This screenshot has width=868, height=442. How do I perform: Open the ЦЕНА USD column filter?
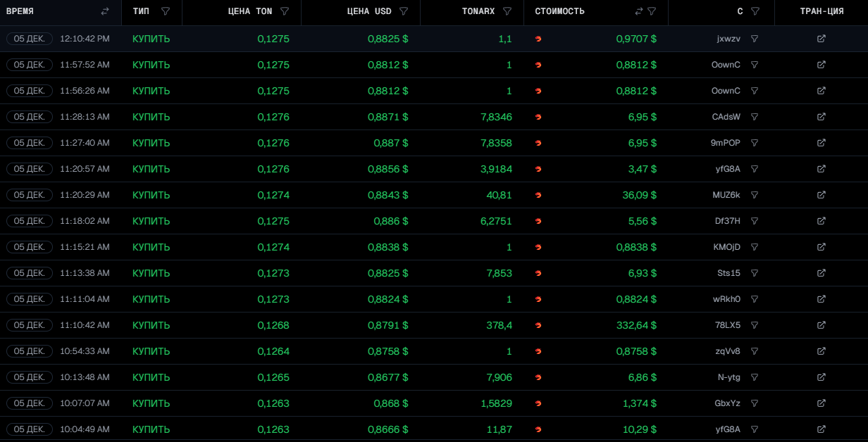(x=404, y=11)
